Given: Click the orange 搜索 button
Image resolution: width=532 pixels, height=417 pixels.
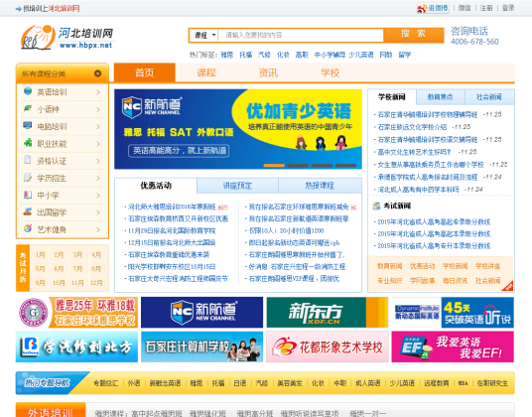Looking at the screenshot, I should tap(414, 35).
